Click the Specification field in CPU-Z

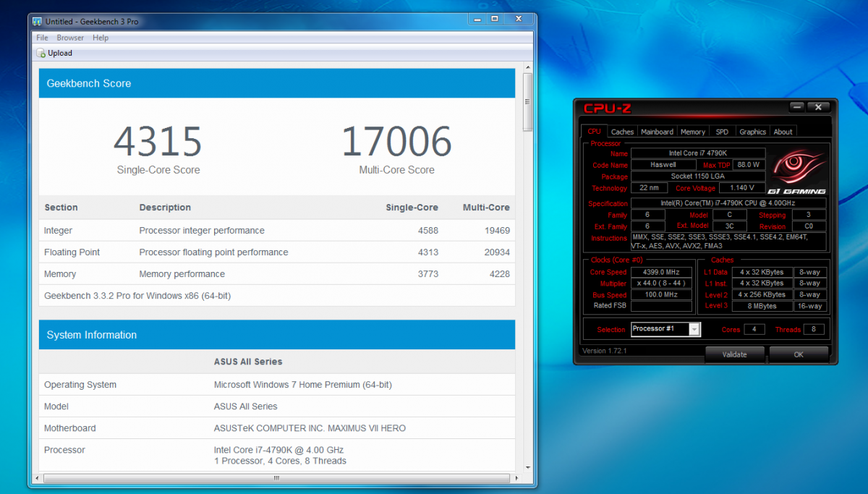tap(728, 204)
